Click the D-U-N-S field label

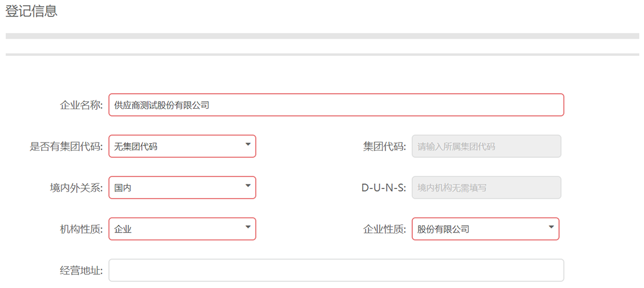point(384,188)
